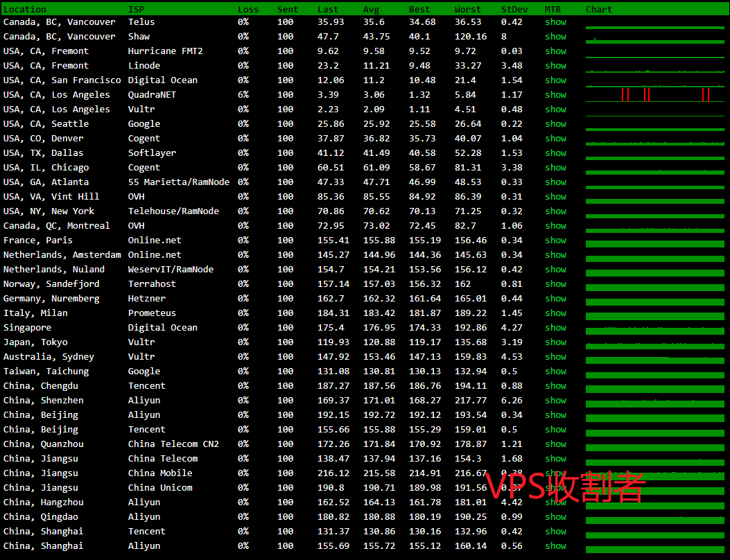This screenshot has height=560, width=730.
Task: Click show link for Google Taichung
Action: (555, 371)
